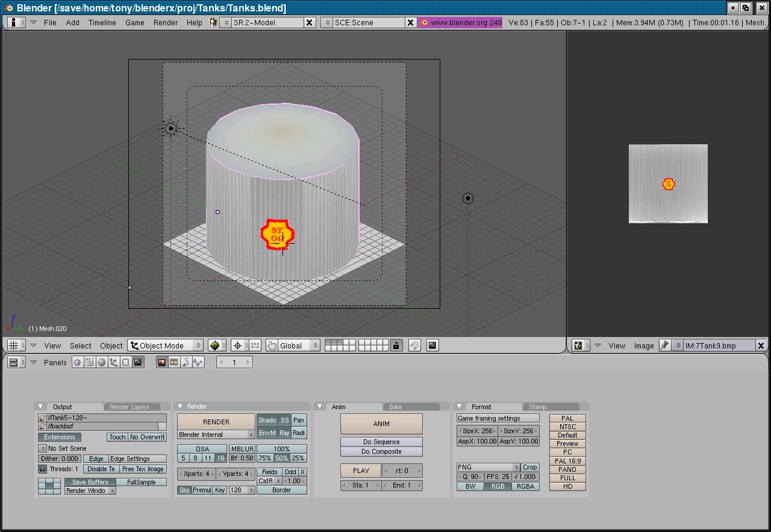This screenshot has width=771, height=532.
Task: Select the RGBA color output option
Action: (525, 486)
